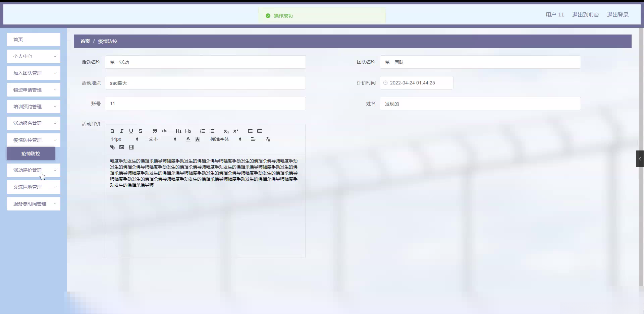The height and width of the screenshot is (314, 644).
Task: Apply superscript formatting
Action: [236, 131]
